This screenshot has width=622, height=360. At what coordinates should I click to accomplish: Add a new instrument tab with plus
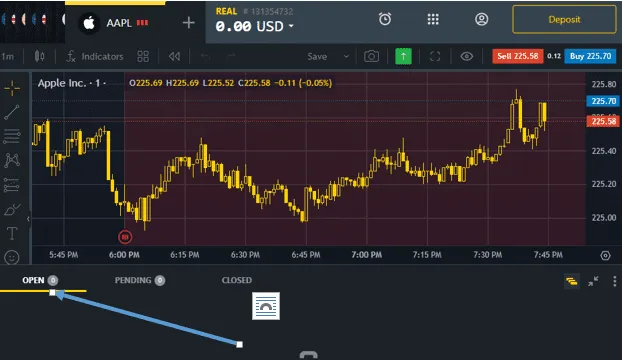[x=188, y=23]
